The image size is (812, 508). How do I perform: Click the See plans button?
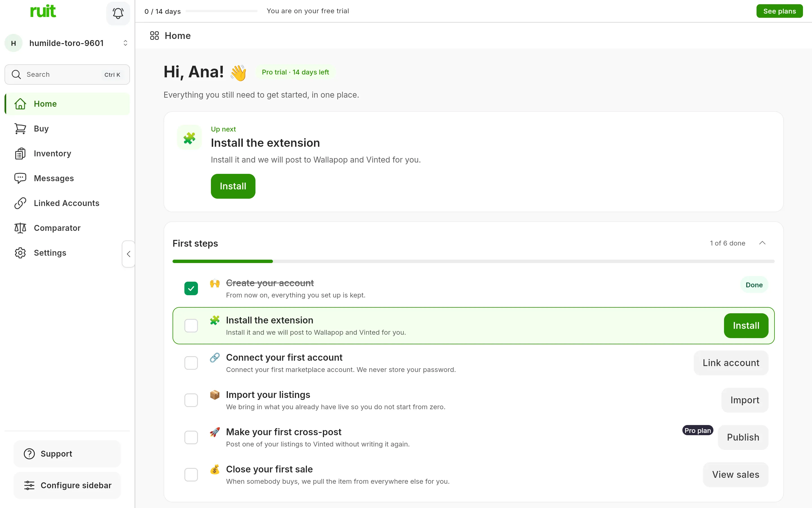coord(779,11)
